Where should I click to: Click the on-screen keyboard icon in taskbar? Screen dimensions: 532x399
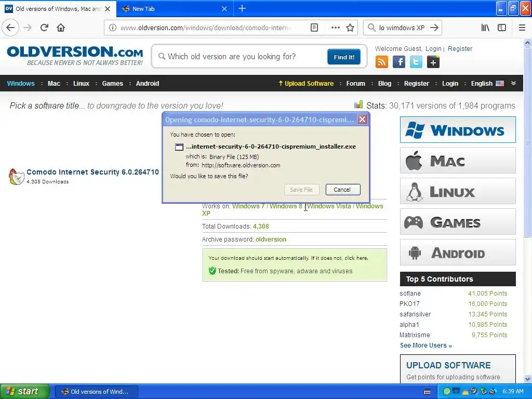(x=427, y=392)
